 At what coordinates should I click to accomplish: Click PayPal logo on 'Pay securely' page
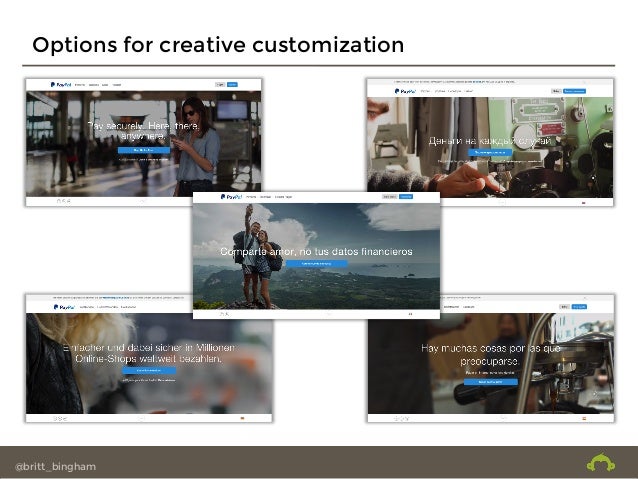61,85
